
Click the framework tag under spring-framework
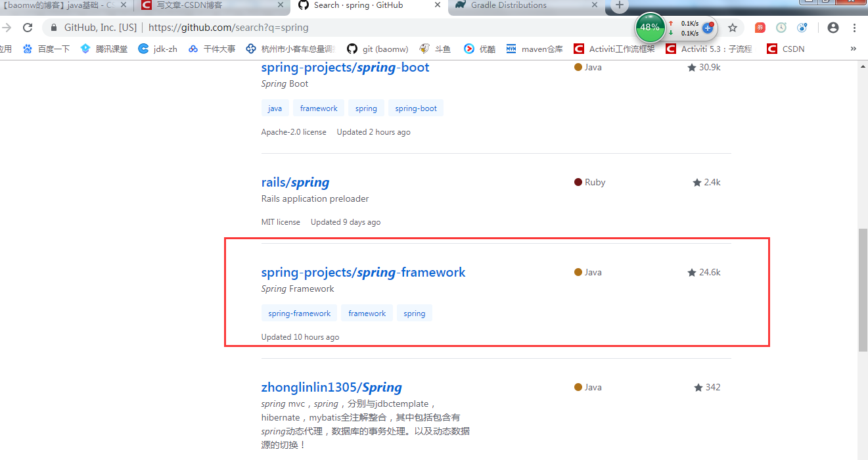367,313
